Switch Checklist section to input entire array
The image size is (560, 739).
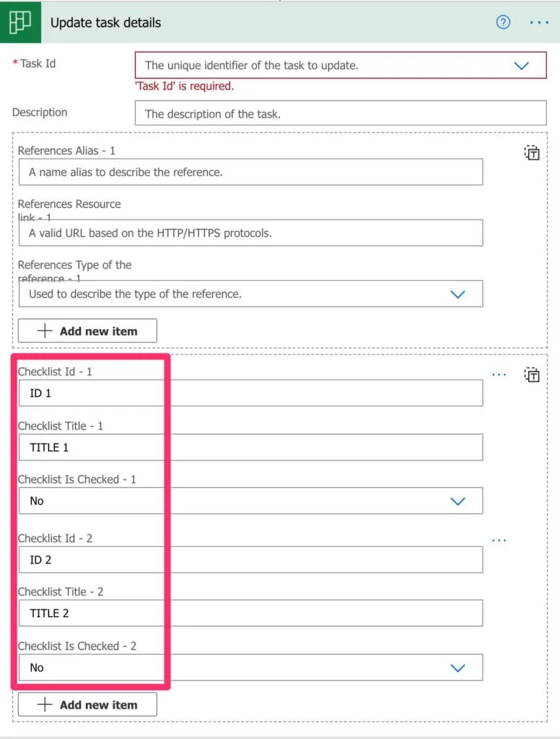[x=532, y=375]
